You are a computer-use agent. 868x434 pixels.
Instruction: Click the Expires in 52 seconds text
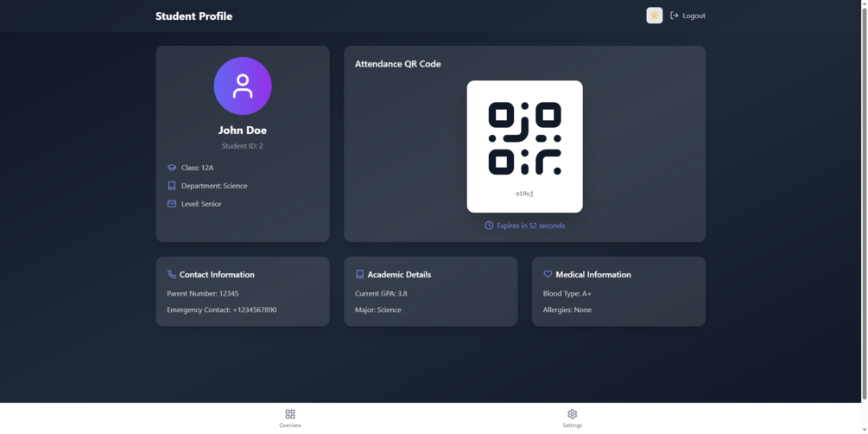point(531,226)
